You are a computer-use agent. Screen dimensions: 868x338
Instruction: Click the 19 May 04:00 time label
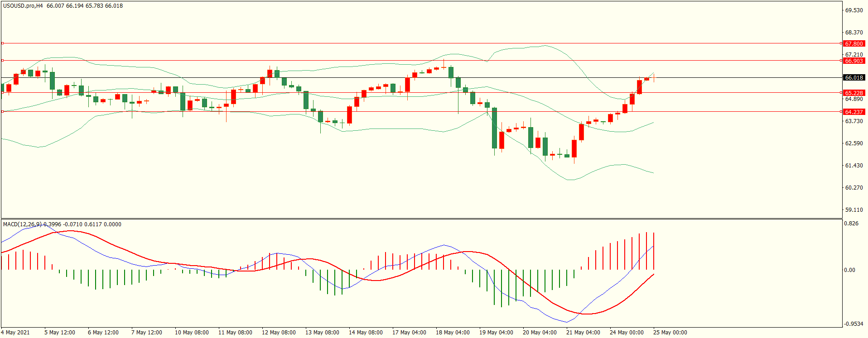tap(496, 333)
